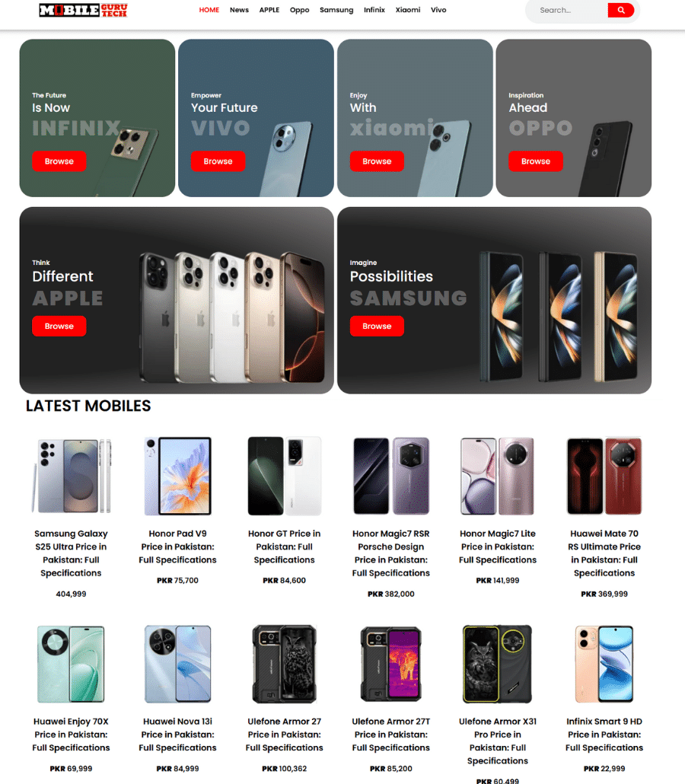This screenshot has width=685, height=784.
Task: Click Browse on the APPLE banner
Action: click(x=59, y=326)
